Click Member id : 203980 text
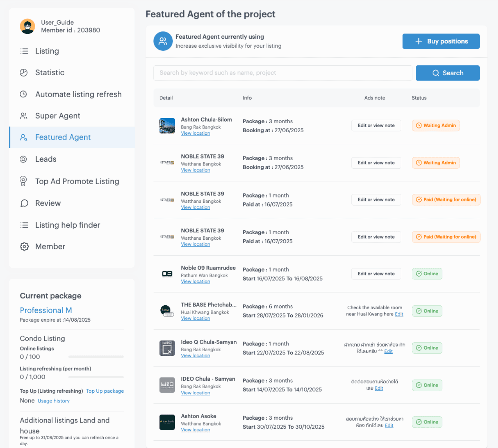 pyautogui.click(x=71, y=30)
